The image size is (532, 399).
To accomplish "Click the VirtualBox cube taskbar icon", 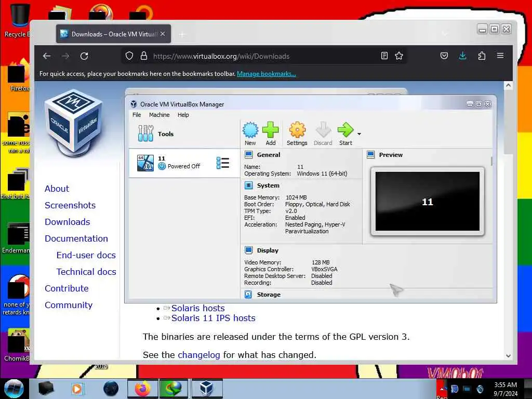I will click(x=207, y=389).
